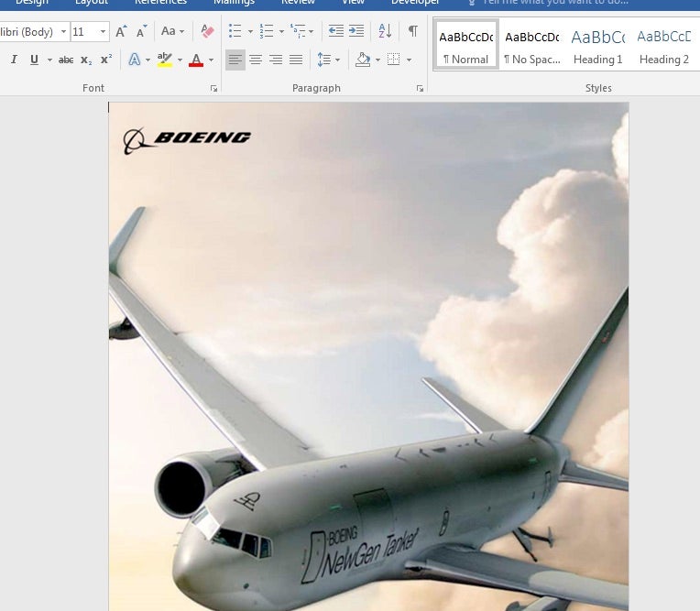Apply the Heading 1 style
The width and height of the screenshot is (700, 611).
(x=597, y=46)
